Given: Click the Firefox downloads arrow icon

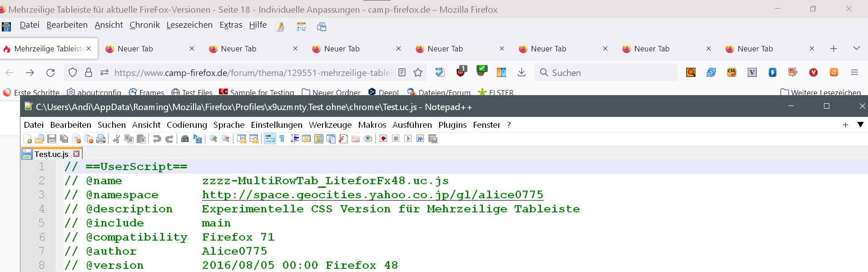Looking at the screenshot, I should click(522, 72).
